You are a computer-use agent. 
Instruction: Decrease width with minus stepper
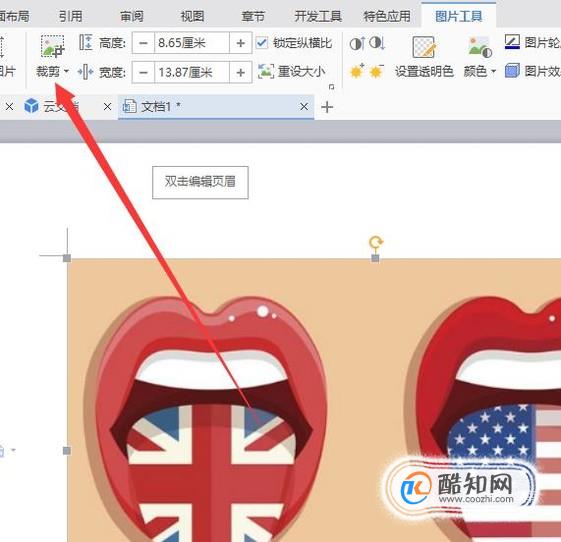143,73
